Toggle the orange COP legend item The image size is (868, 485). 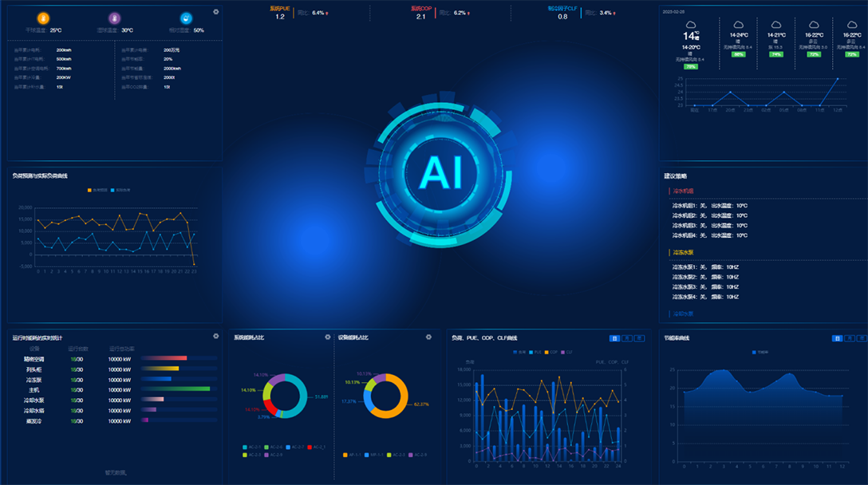[550, 352]
